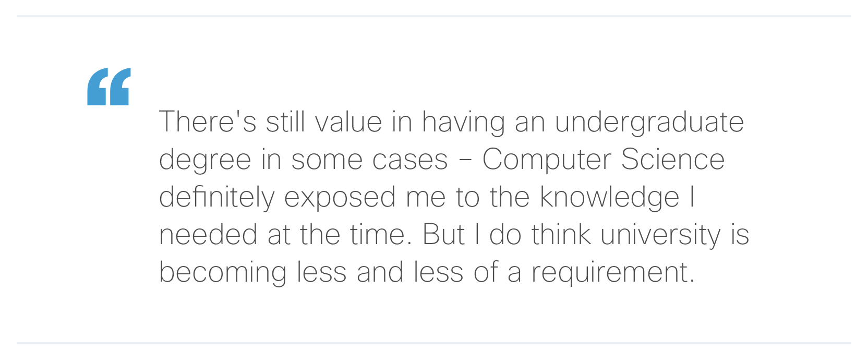Click the word "But" starting the second sentence

click(443, 235)
